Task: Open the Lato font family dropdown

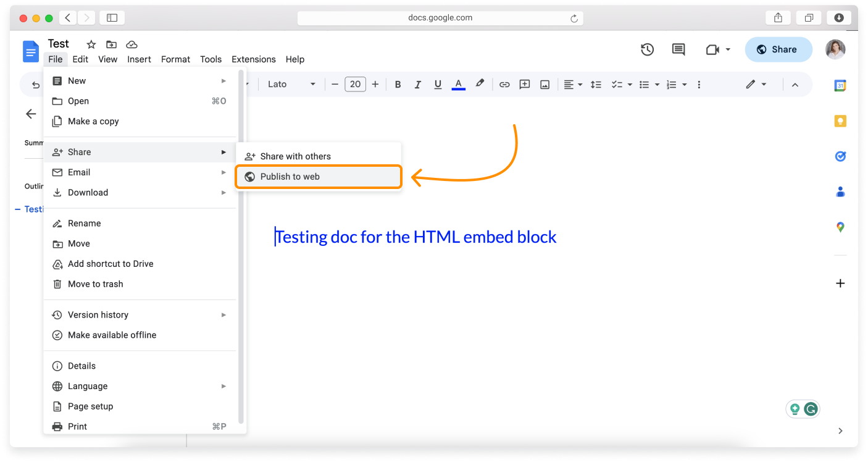Action: coord(290,84)
